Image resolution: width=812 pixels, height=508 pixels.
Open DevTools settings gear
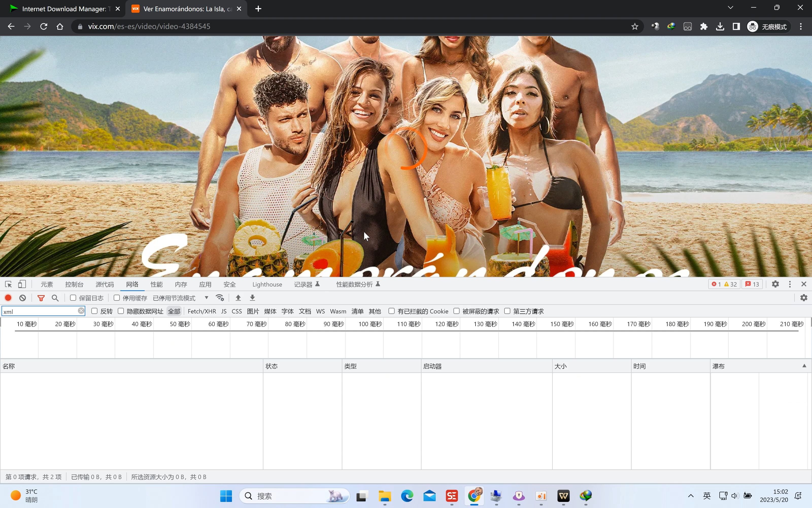click(775, 284)
